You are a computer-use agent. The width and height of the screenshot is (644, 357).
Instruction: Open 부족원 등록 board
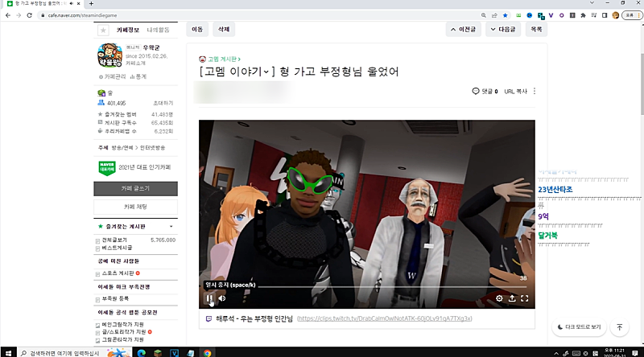point(115,299)
